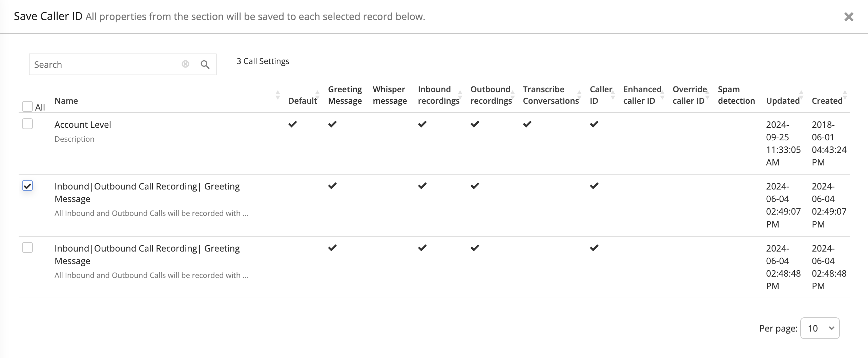Sort by Caller ID column arrows
Screen dimensions: 868x358
click(x=613, y=95)
